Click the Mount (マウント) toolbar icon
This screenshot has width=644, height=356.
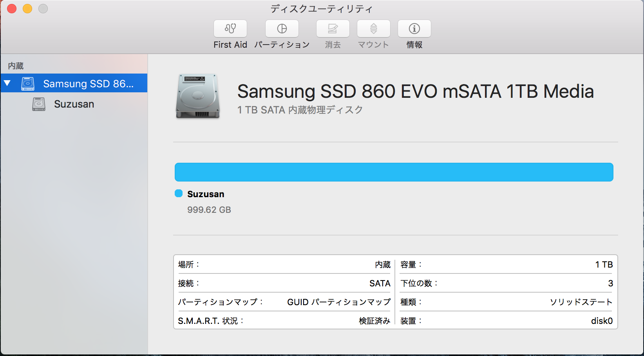coord(373,29)
